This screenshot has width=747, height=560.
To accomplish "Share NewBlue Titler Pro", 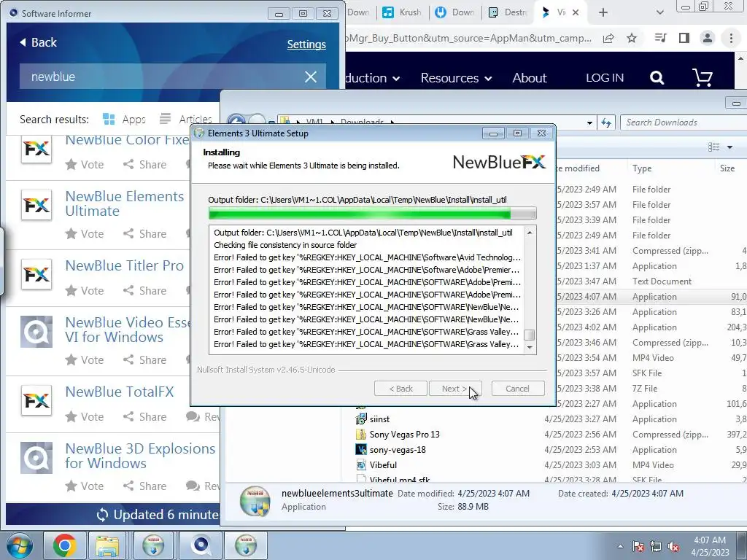I will click(x=145, y=290).
